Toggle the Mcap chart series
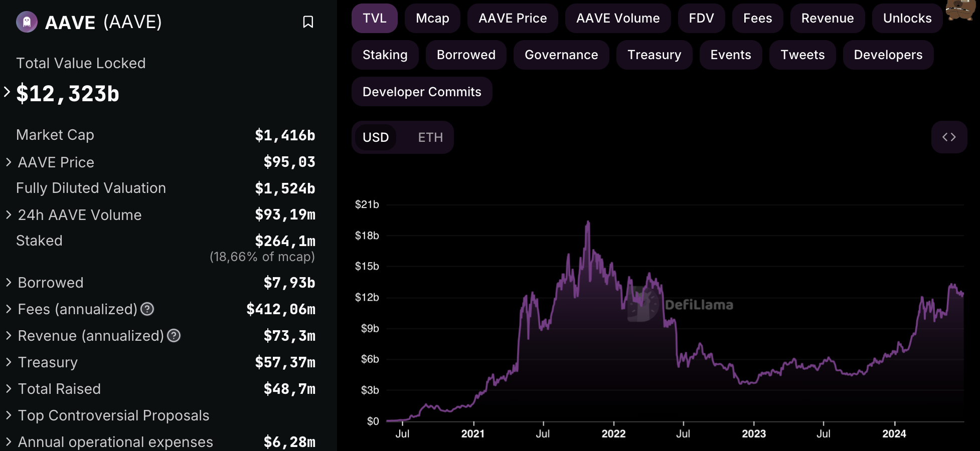 pos(432,19)
